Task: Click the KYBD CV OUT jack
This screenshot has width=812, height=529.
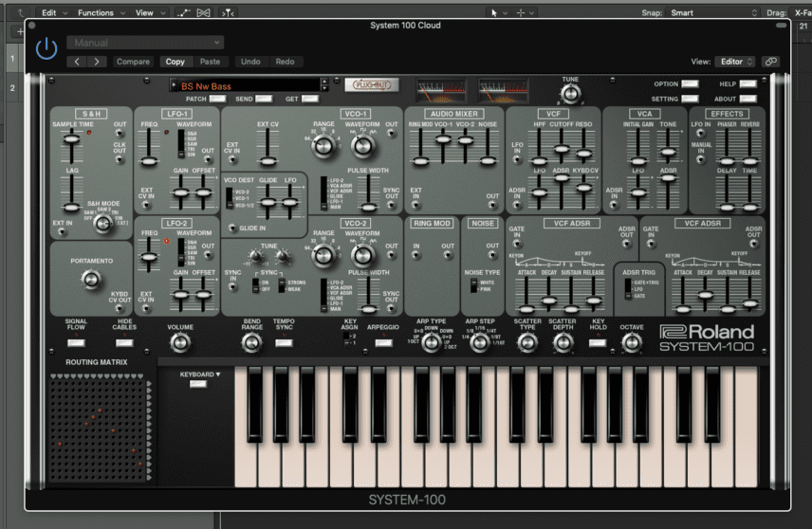Action: (x=120, y=308)
